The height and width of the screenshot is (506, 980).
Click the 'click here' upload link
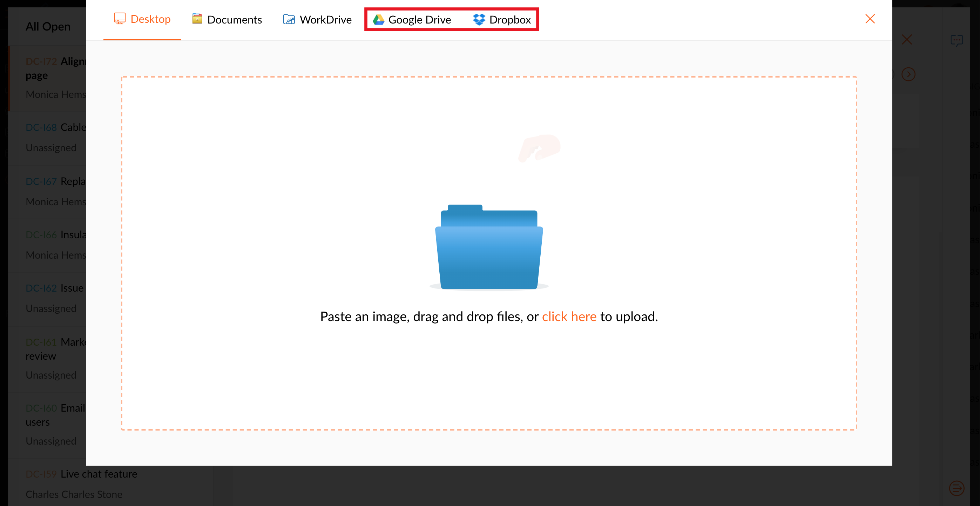(x=569, y=317)
